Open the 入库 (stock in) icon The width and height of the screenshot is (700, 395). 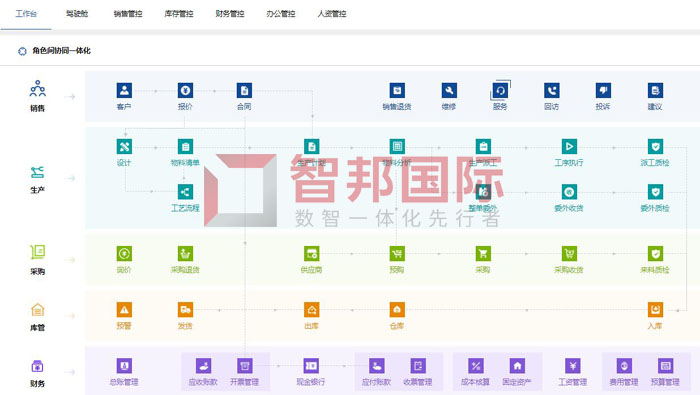pyautogui.click(x=655, y=310)
